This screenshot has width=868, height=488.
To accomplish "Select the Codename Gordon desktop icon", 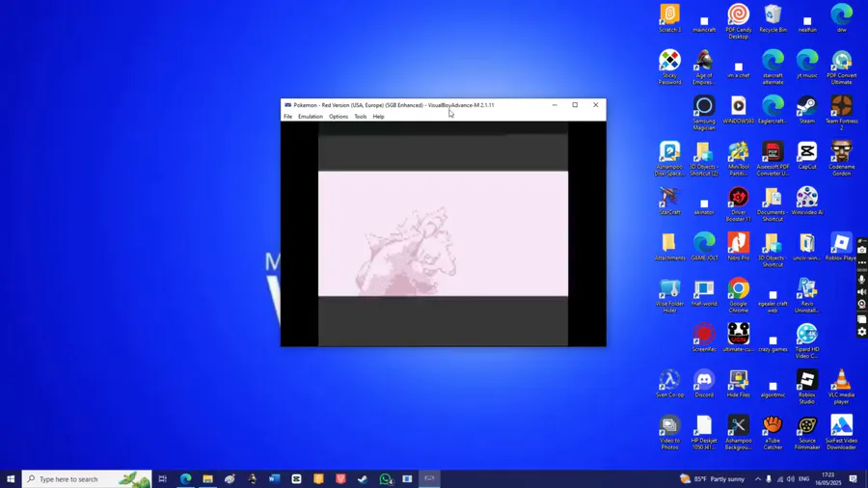I will [x=841, y=159].
